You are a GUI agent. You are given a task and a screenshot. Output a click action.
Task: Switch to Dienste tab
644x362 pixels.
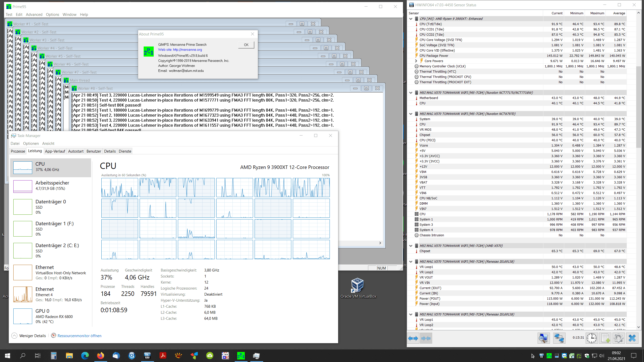[125, 151]
